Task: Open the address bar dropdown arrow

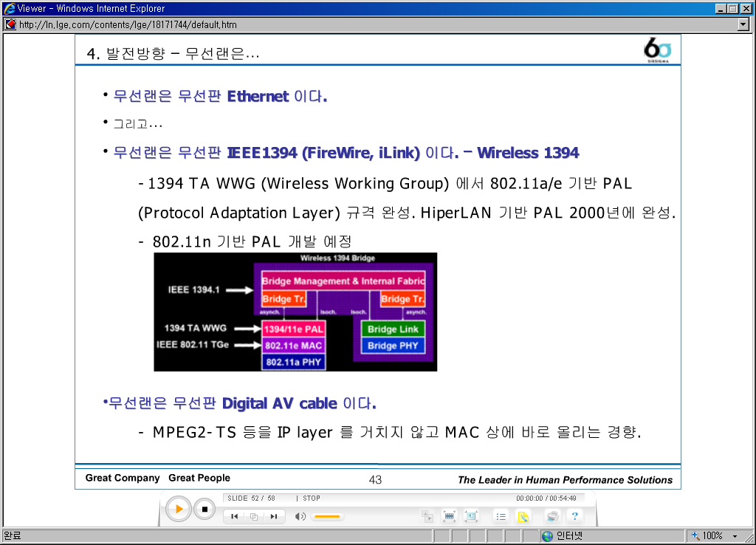Action: [x=743, y=24]
